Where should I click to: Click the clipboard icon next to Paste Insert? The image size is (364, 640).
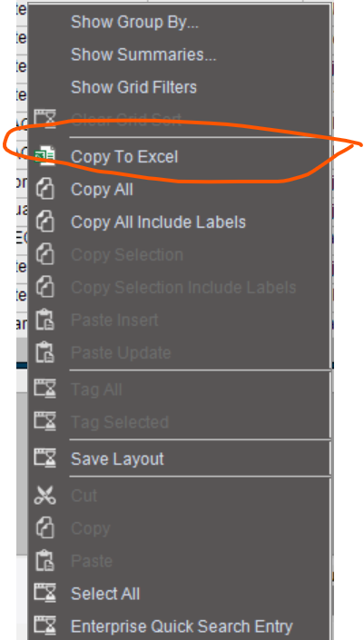point(44,320)
